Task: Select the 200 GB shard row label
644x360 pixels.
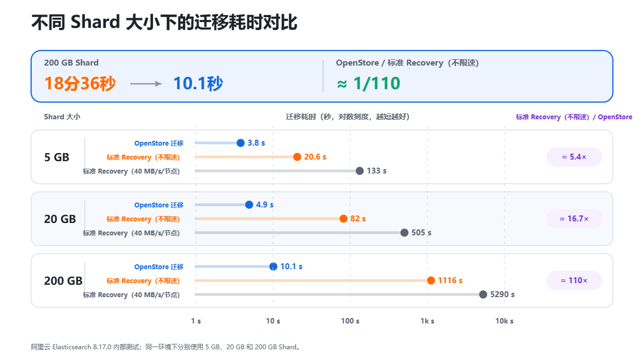Action: coord(63,281)
